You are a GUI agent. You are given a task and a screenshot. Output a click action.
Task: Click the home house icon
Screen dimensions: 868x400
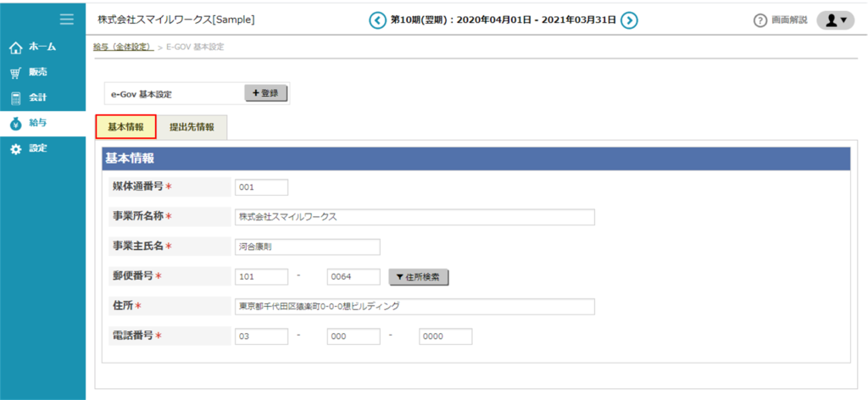click(x=16, y=47)
